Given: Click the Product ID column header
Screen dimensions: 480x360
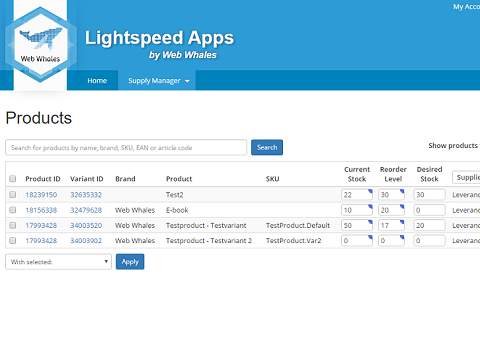Looking at the screenshot, I should pos(43,179).
